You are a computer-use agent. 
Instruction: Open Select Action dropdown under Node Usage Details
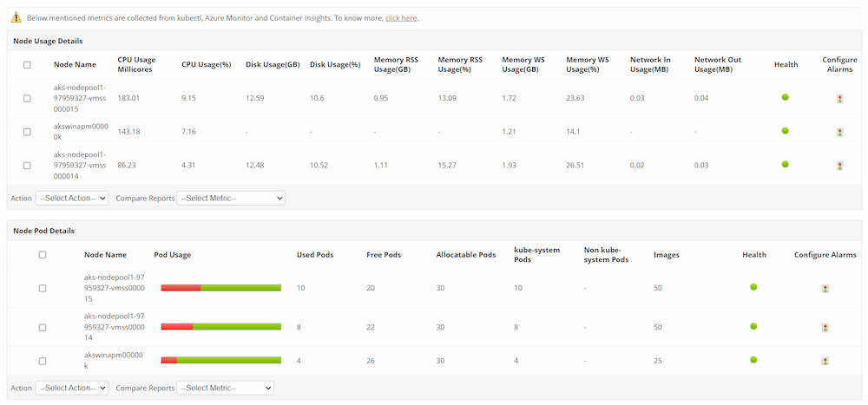72,198
